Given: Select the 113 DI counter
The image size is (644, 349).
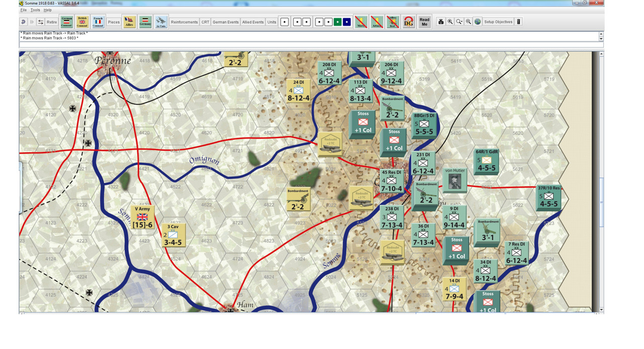Looking at the screenshot, I should click(x=361, y=91).
